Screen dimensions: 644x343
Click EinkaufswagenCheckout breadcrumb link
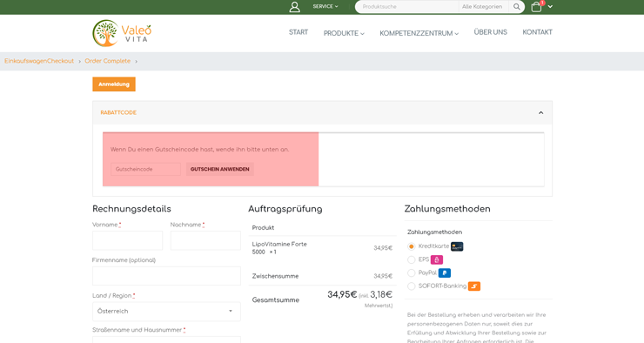[39, 61]
